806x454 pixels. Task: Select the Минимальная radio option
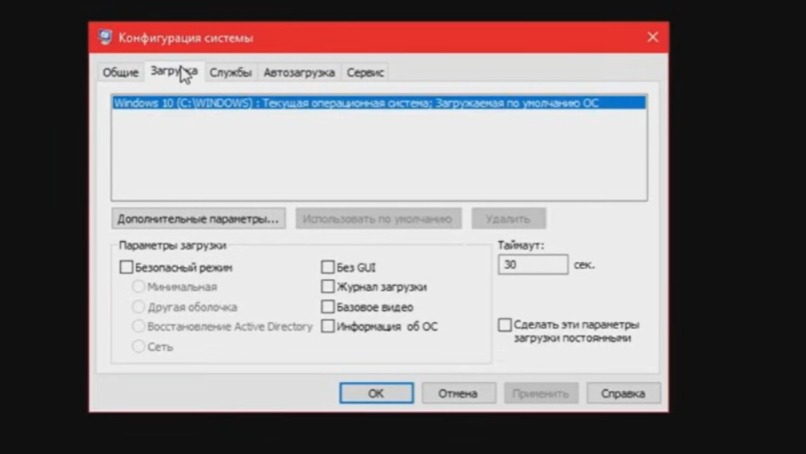click(x=139, y=287)
